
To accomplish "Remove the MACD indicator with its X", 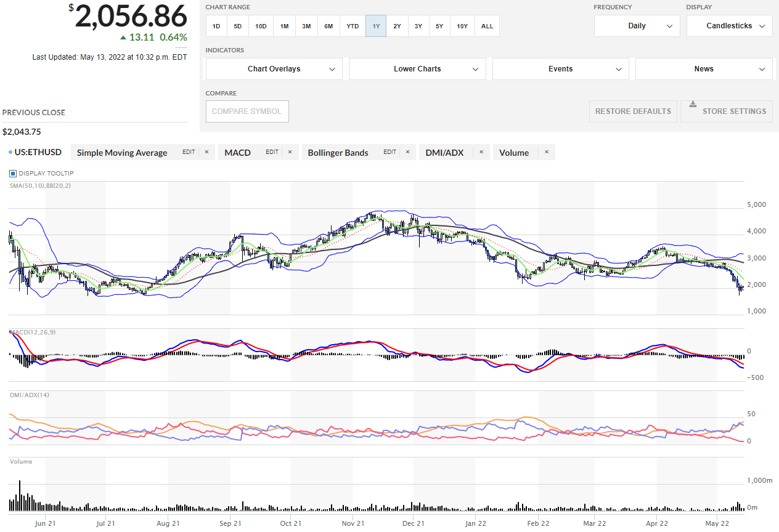I will (290, 152).
